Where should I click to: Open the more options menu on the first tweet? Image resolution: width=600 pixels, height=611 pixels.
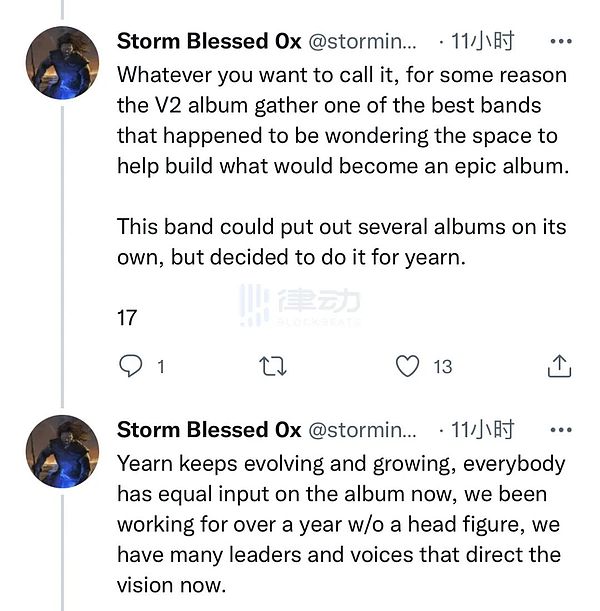pyautogui.click(x=562, y=41)
